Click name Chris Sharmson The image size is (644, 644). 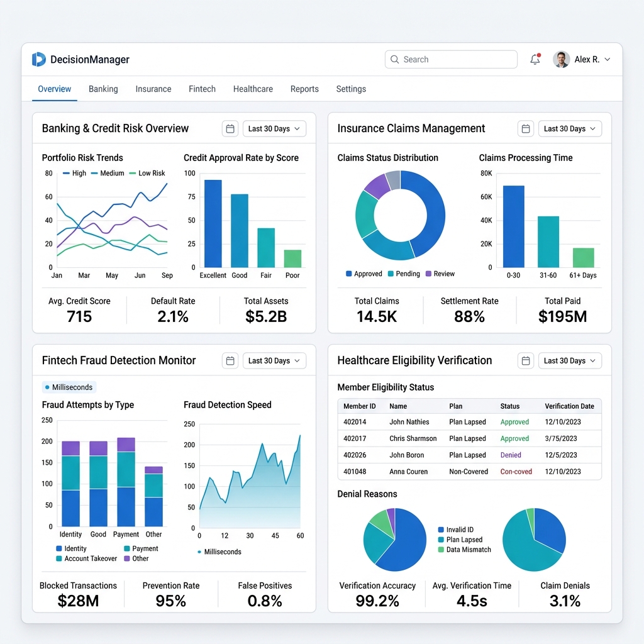tap(413, 438)
